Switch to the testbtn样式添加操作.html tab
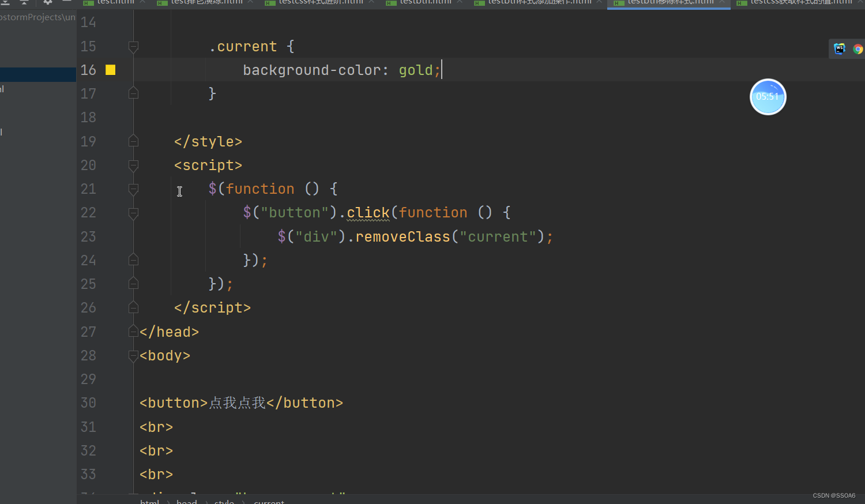This screenshot has width=865, height=504. point(539,3)
